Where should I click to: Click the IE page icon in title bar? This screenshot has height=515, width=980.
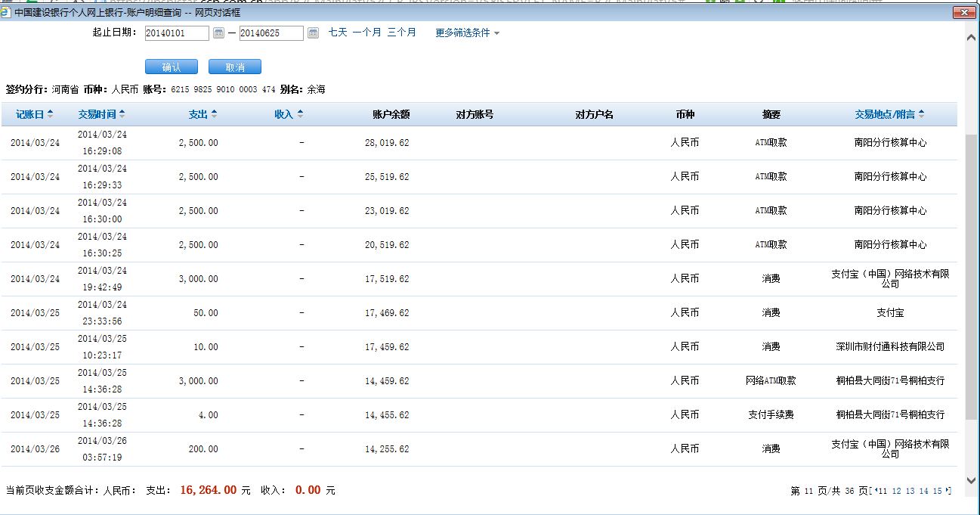[6, 13]
